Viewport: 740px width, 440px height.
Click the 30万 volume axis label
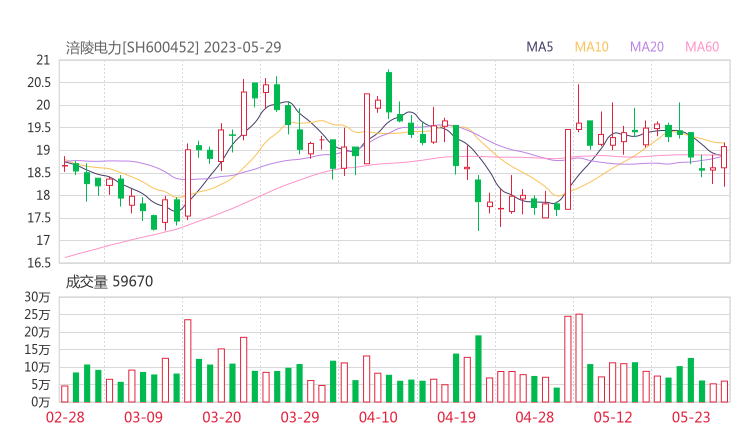(37, 297)
